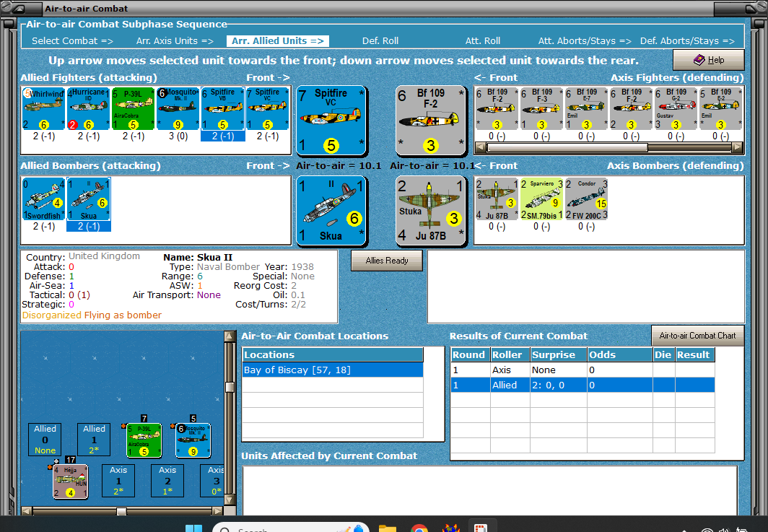Click the Odds column header
The image size is (768, 532).
619,354
